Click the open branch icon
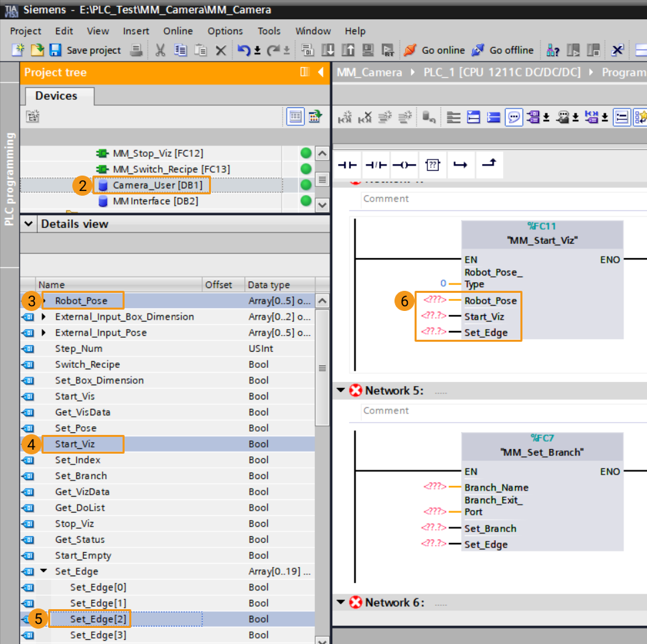Viewport: 647px width, 644px height. pyautogui.click(x=460, y=165)
